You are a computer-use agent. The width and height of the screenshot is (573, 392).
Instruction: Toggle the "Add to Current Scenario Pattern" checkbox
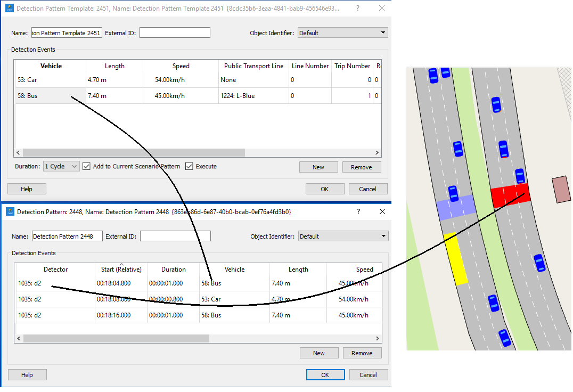(x=86, y=166)
